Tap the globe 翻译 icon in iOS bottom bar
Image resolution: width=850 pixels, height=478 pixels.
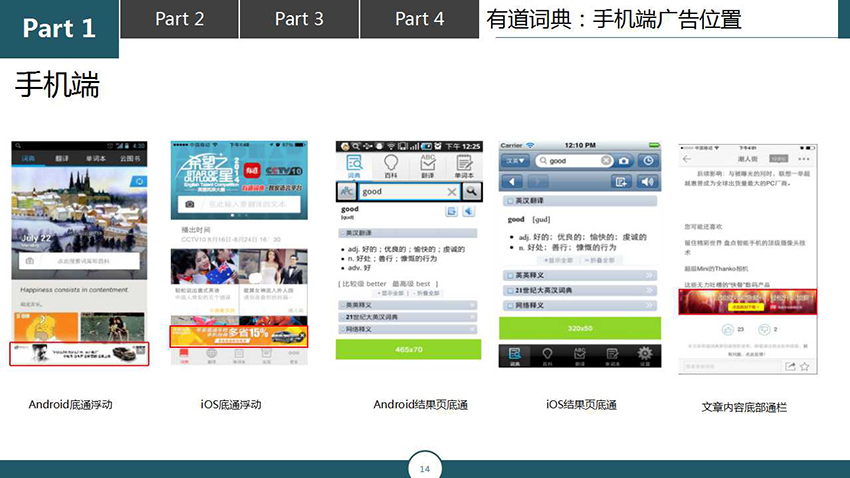(211, 356)
